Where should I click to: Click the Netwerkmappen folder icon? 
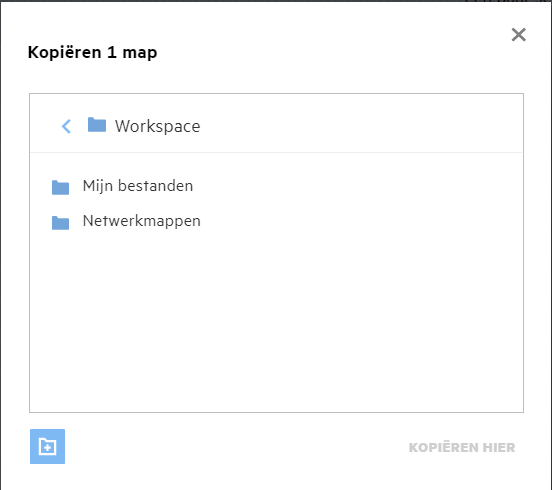click(x=61, y=222)
